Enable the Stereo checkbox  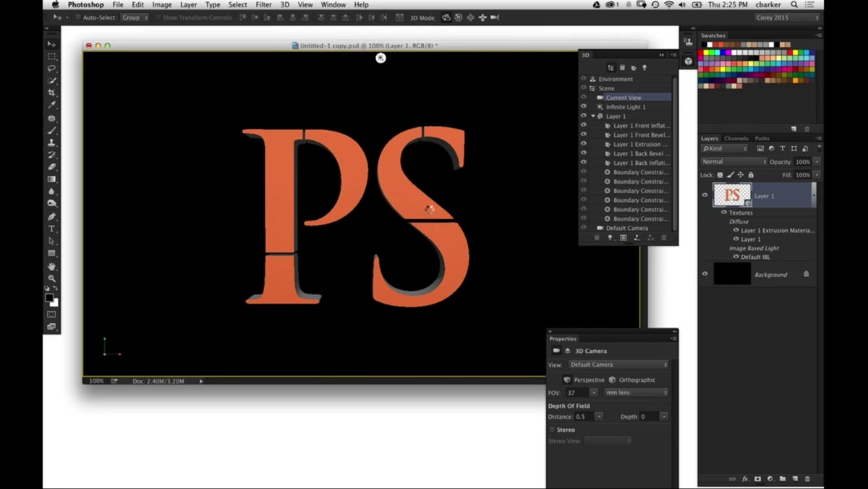click(552, 430)
